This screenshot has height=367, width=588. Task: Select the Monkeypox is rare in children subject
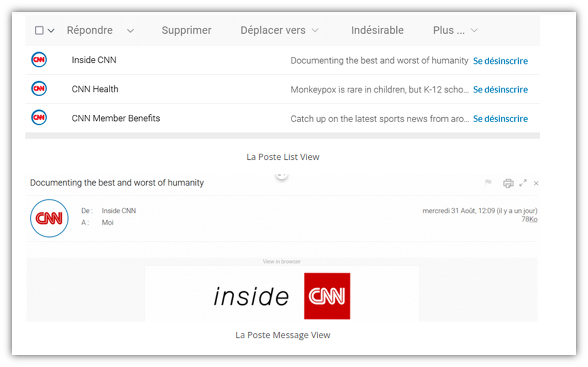tap(380, 90)
